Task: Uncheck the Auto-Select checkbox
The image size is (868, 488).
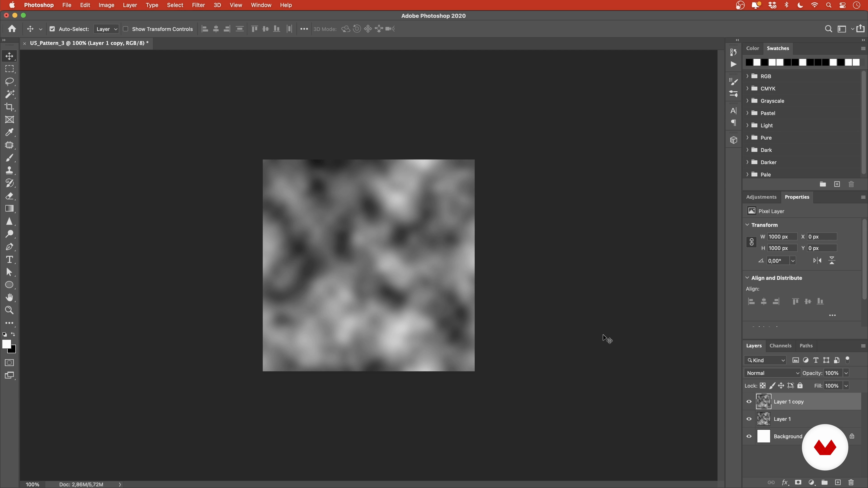Action: [x=52, y=29]
